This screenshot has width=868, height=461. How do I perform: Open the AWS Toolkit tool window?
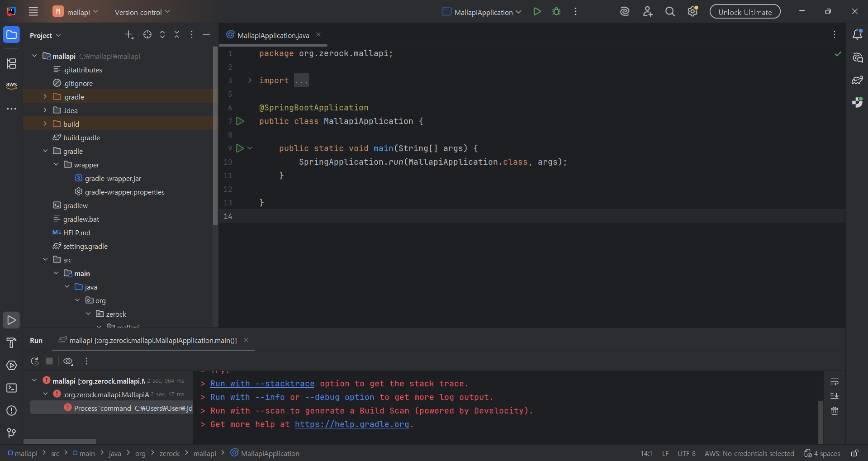click(11, 85)
